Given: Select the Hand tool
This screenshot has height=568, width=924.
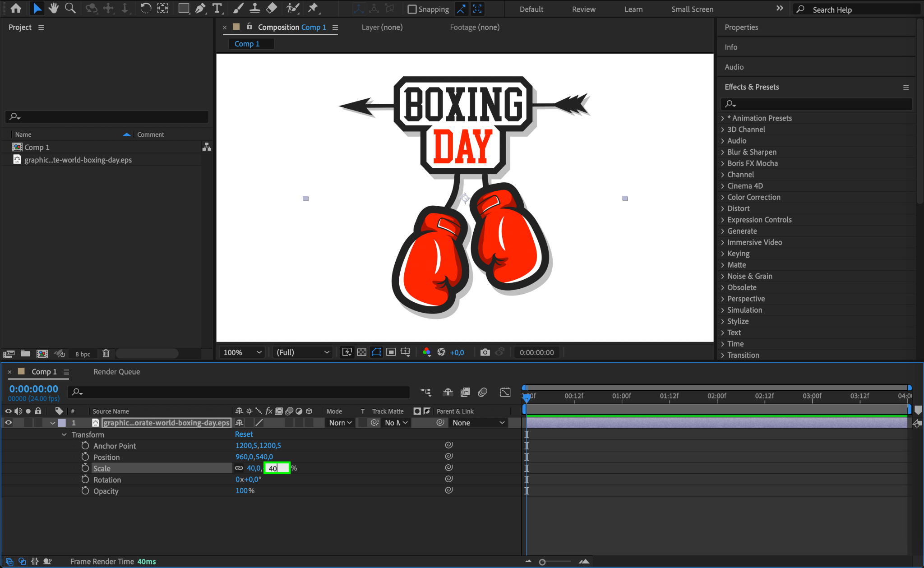Looking at the screenshot, I should [54, 8].
